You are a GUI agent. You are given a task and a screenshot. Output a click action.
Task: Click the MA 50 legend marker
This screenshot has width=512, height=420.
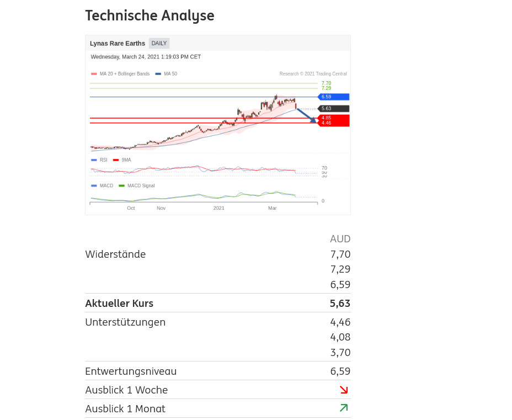point(158,74)
